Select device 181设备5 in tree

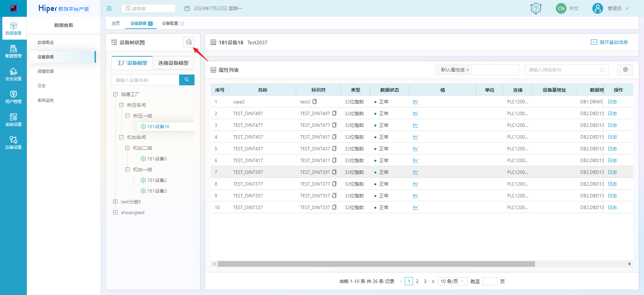(x=157, y=159)
